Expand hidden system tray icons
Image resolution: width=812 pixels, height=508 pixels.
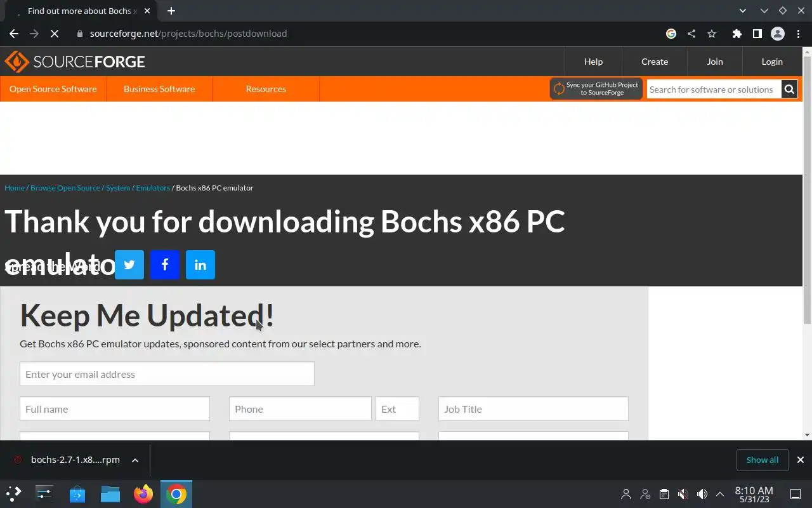(720, 494)
